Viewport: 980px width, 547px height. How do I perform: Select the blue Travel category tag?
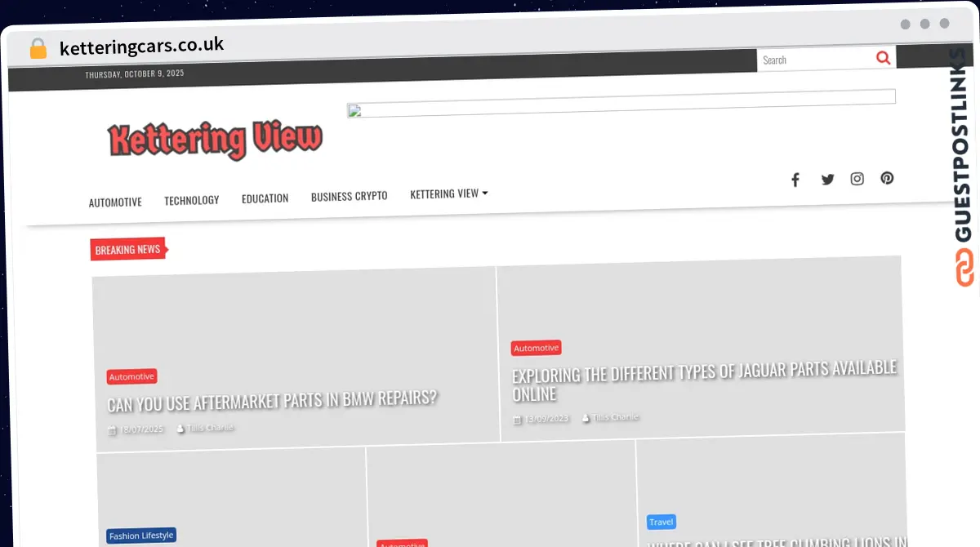pyautogui.click(x=661, y=522)
